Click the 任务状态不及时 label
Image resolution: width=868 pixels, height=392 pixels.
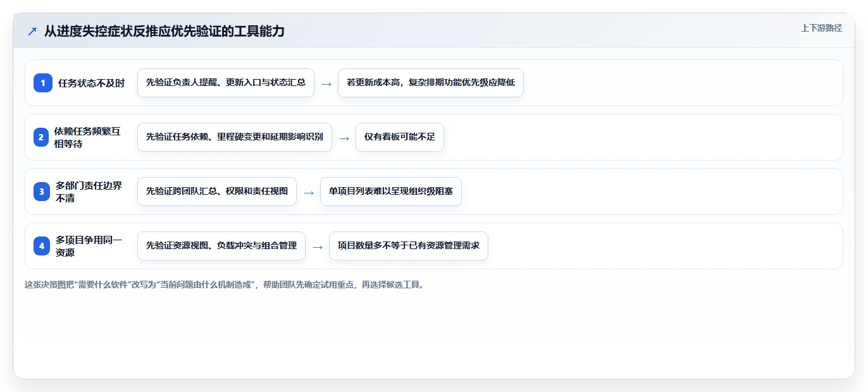coord(91,83)
